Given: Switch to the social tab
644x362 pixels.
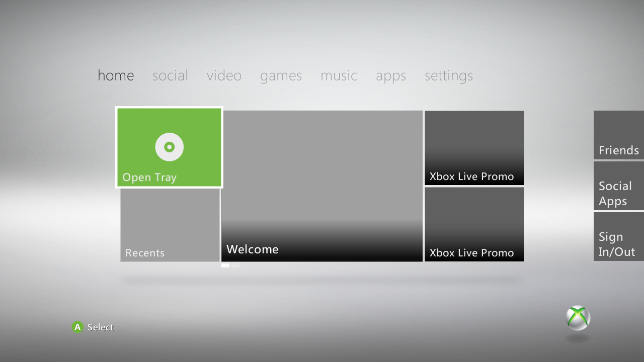Looking at the screenshot, I should (x=170, y=75).
